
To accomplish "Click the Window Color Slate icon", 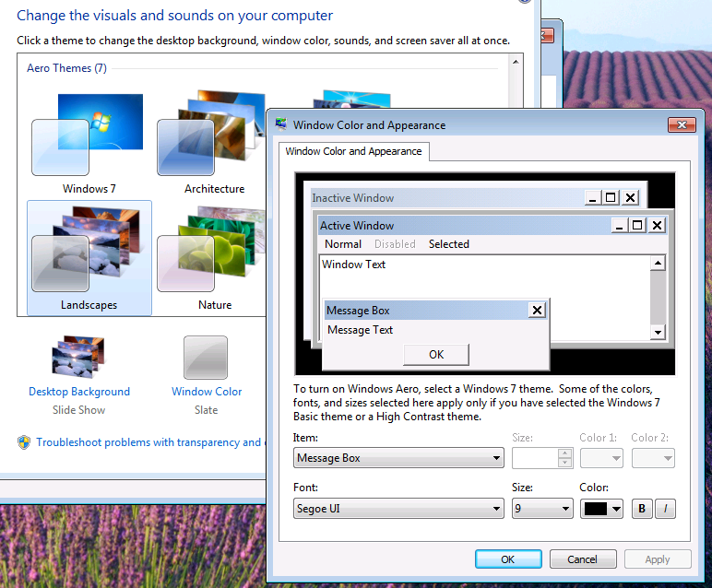I will pyautogui.click(x=206, y=357).
